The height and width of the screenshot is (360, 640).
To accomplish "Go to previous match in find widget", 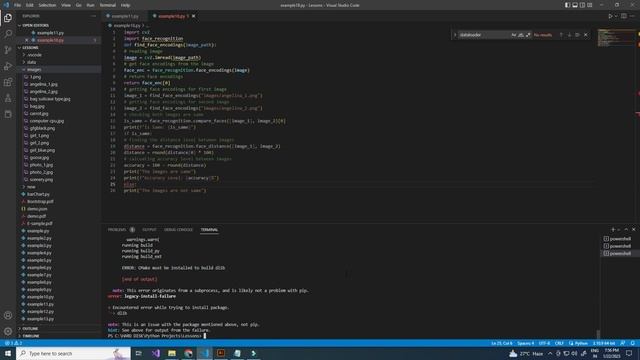I will coord(561,35).
